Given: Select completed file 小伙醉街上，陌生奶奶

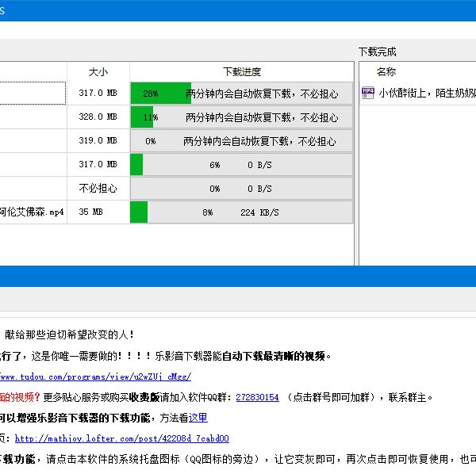Looking at the screenshot, I should pos(426,93).
